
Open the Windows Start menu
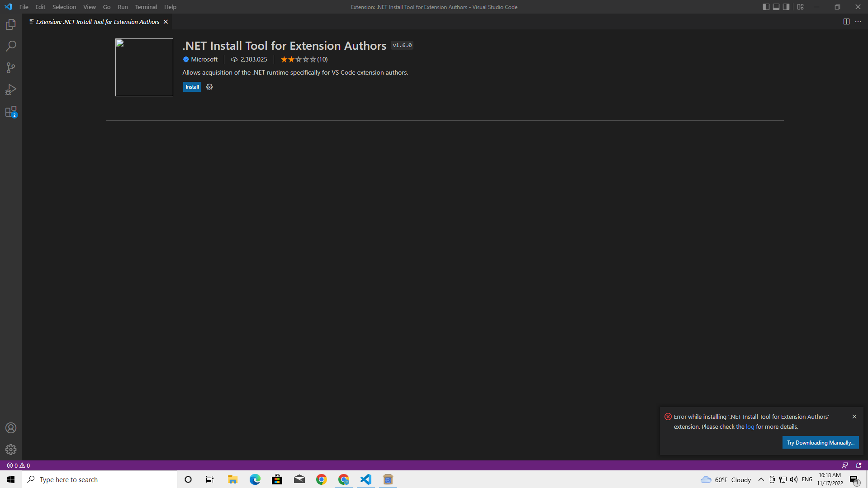(11, 479)
